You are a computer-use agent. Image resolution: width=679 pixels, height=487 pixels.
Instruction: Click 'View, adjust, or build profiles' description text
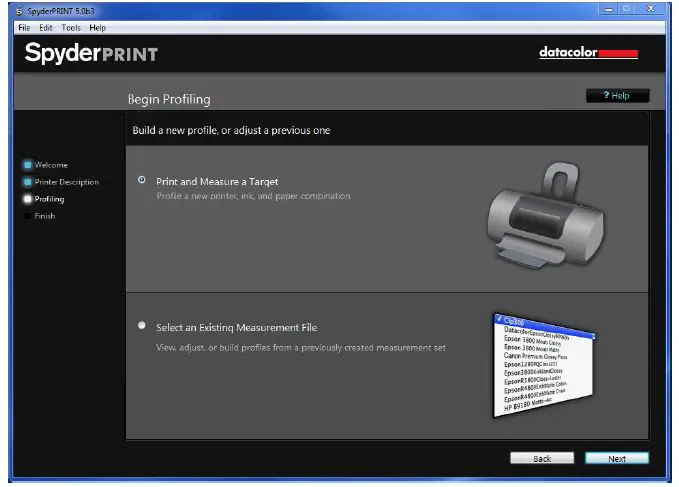(301, 348)
